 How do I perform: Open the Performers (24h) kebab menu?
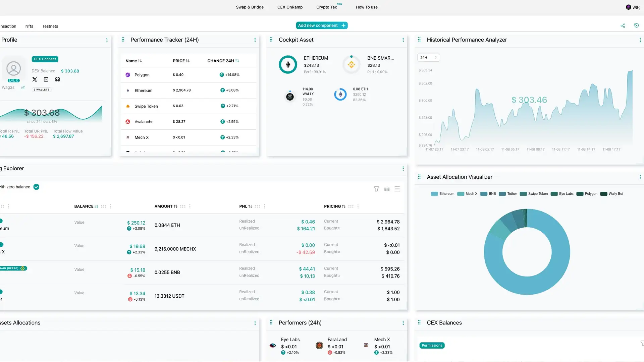click(403, 323)
